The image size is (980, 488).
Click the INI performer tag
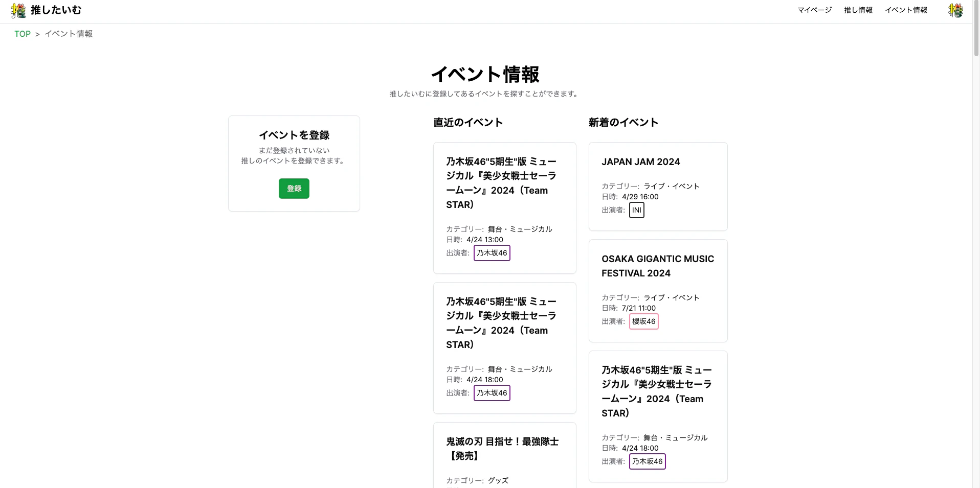637,210
